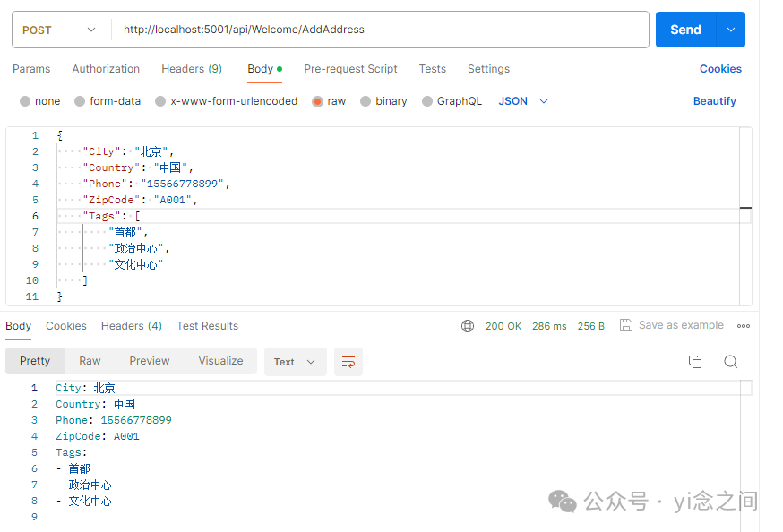783x532 pixels.
Task: Switch to the Params tab
Action: point(31,69)
